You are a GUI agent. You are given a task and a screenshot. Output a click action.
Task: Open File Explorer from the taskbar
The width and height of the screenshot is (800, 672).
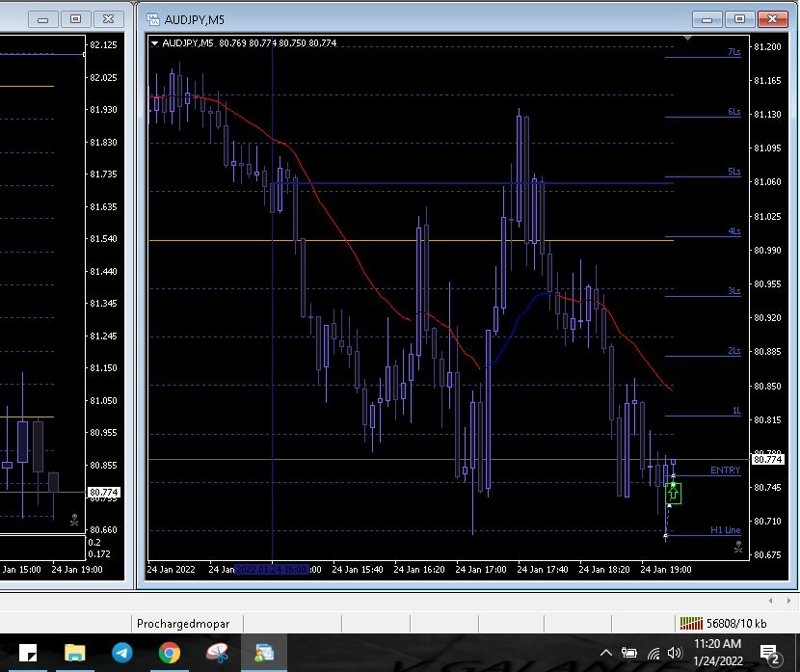75,653
